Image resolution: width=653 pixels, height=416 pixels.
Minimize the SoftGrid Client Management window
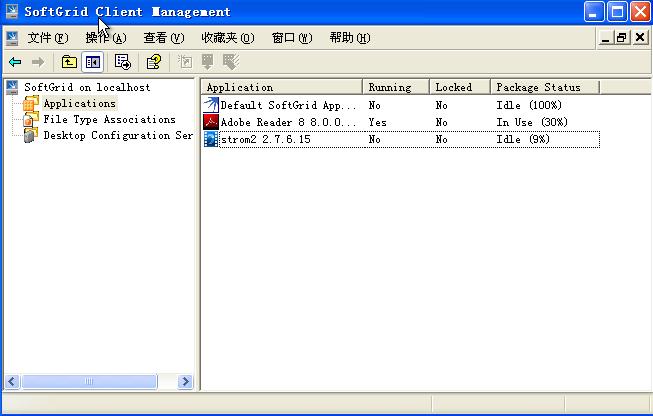pos(594,11)
